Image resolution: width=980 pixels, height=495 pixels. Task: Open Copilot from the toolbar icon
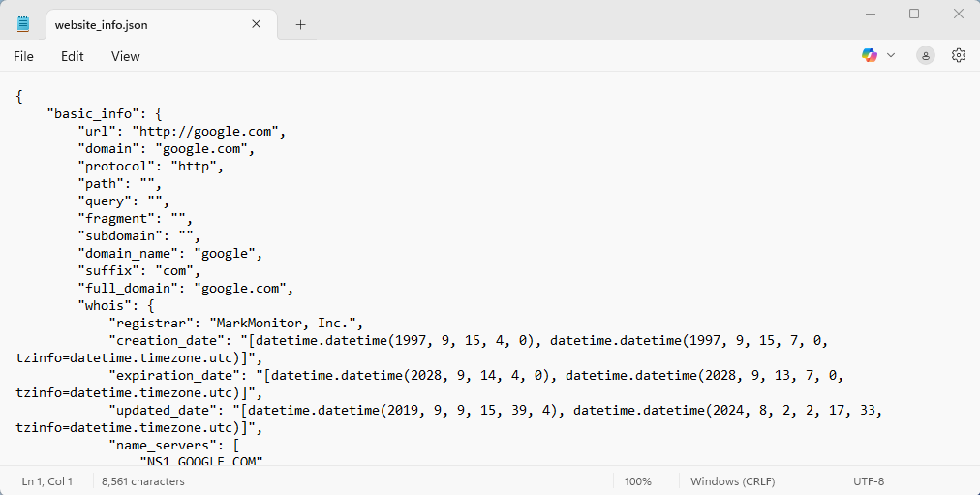[870, 56]
